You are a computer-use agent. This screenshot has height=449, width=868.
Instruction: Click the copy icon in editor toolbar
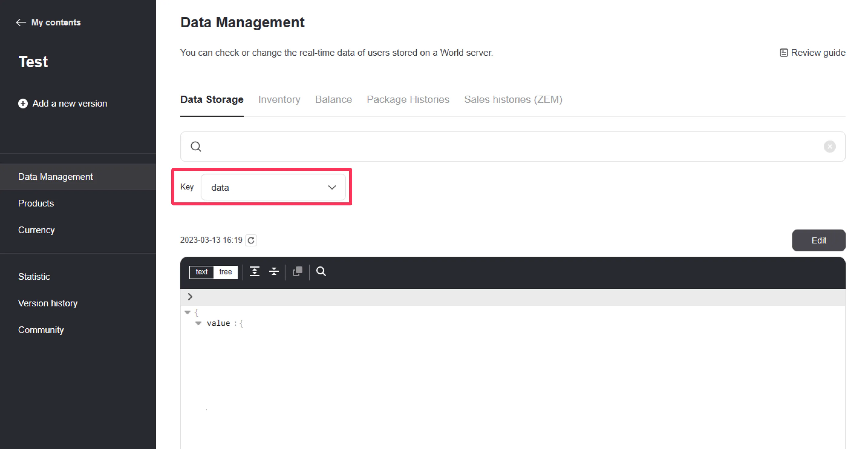(x=298, y=271)
